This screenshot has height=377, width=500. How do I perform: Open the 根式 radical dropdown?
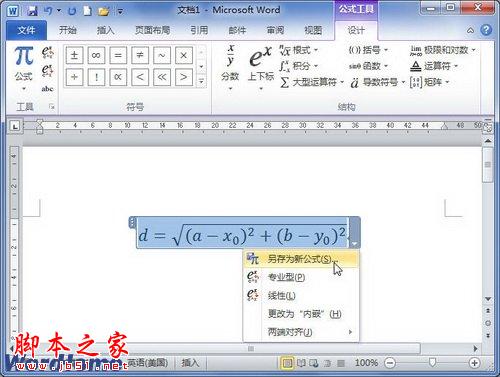click(298, 50)
